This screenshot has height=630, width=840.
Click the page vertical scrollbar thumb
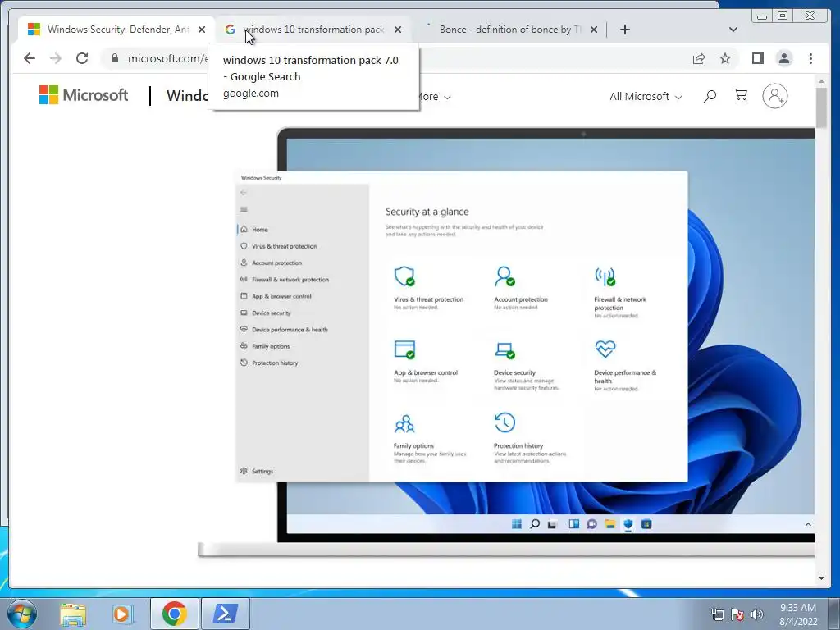(822, 107)
